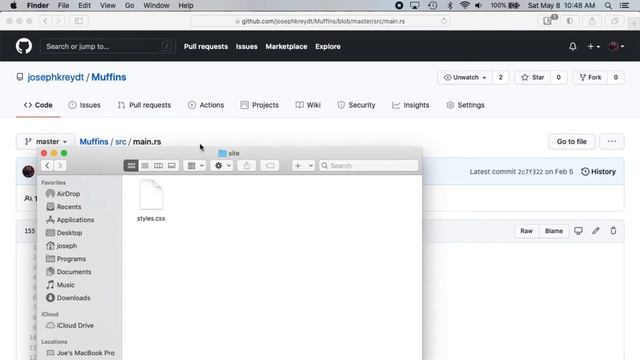This screenshot has height=360, width=640.
Task: Open iCloud Drive in sidebar
Action: click(x=70, y=325)
